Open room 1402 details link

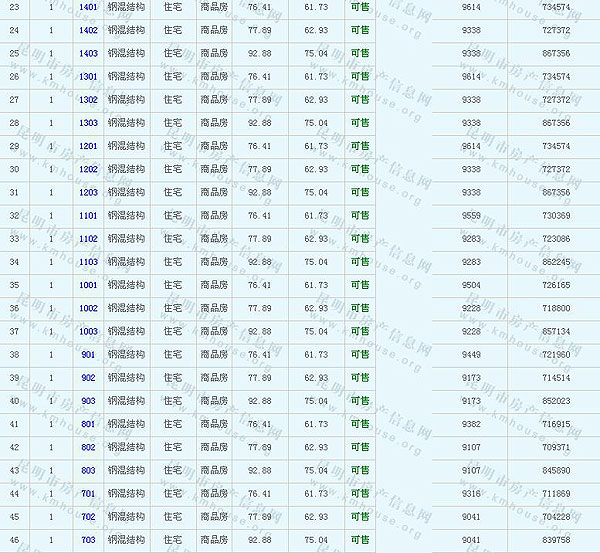(x=88, y=30)
